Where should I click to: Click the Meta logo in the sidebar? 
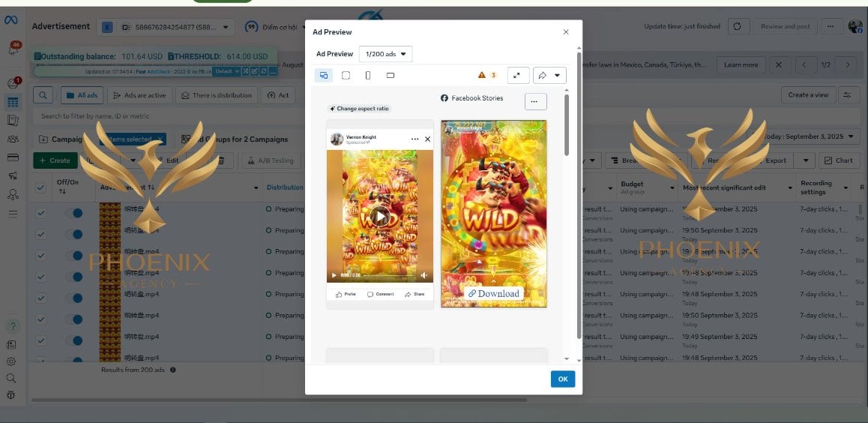[x=11, y=20]
